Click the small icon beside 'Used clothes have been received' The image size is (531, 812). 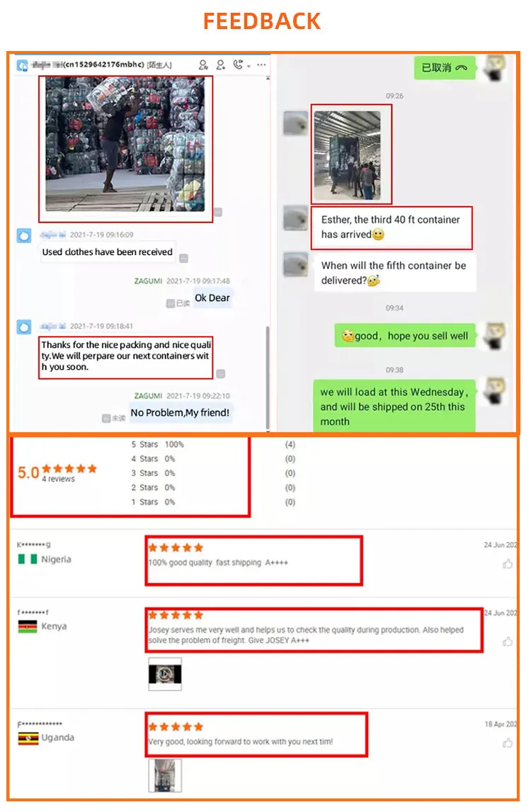(184, 258)
